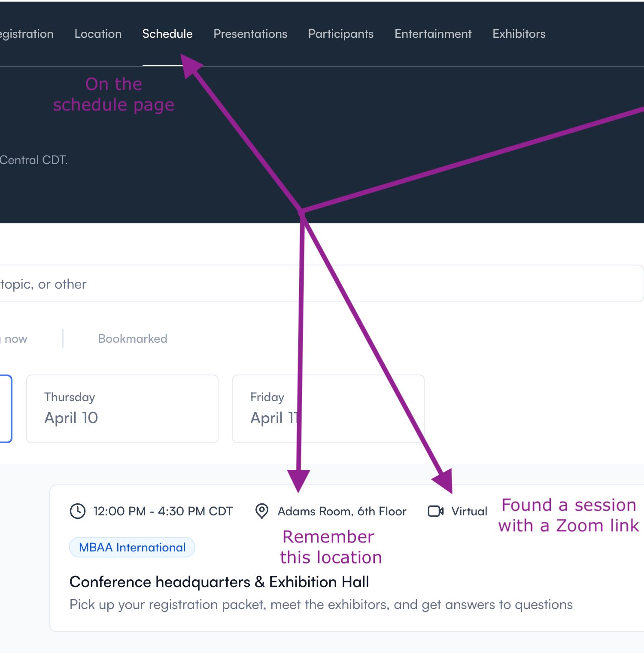Switch to the Presentations tab
This screenshot has height=670, width=644.
point(250,34)
